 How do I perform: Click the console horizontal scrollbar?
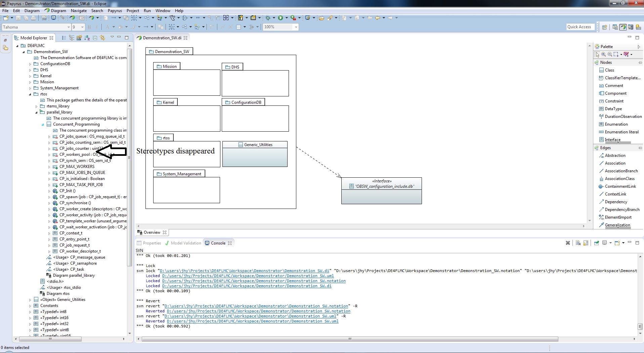pyautogui.click(x=350, y=339)
